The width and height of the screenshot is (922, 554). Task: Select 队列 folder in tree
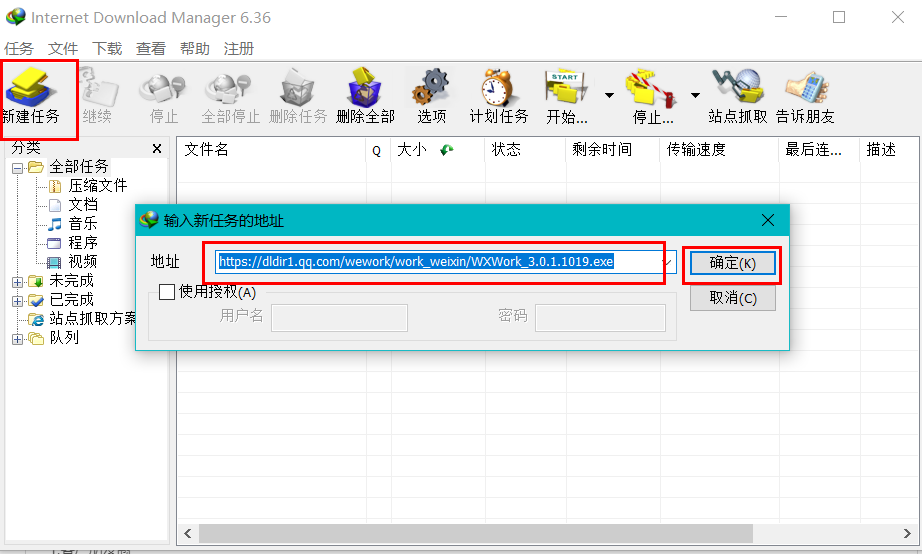click(x=64, y=338)
